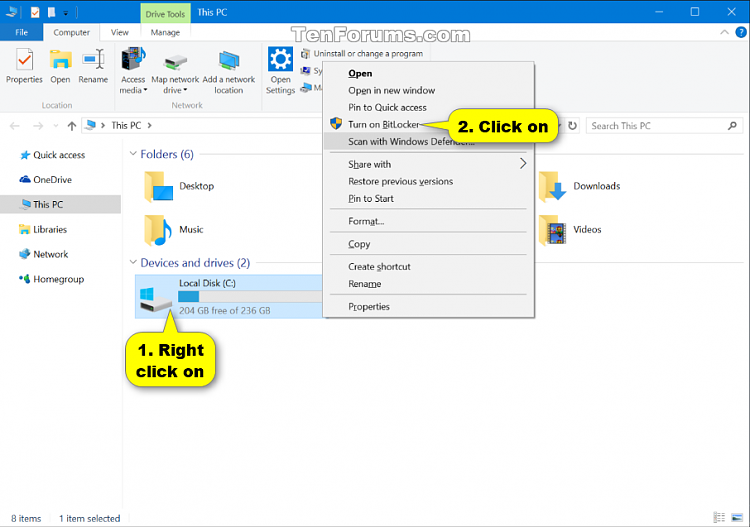This screenshot has height=527, width=750.
Task: Click the Up one level arrow
Action: pyautogui.click(x=72, y=126)
